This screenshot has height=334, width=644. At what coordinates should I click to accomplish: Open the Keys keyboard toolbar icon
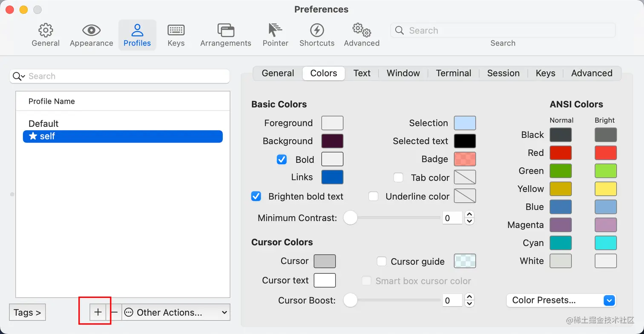[x=176, y=35]
